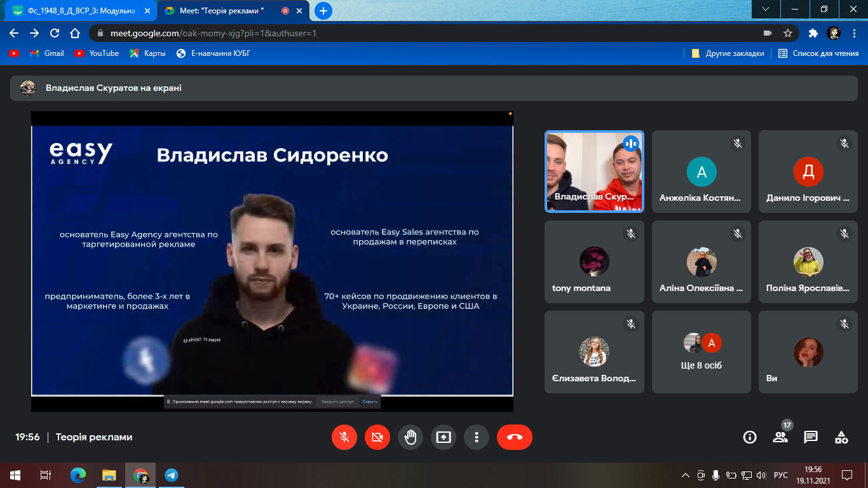Show hidden system tray icons
Viewport: 868px width, 488px height.
[x=686, y=475]
